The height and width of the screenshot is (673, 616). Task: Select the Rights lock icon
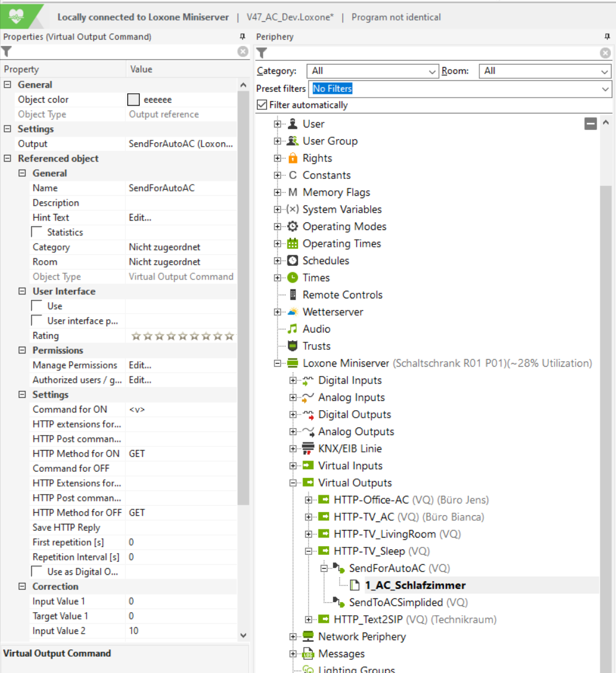tap(292, 158)
